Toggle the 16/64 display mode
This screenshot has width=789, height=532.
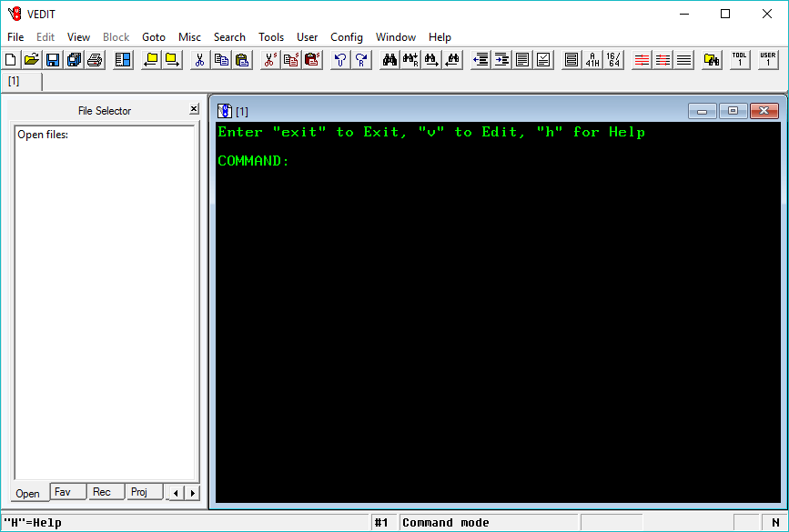(612, 59)
